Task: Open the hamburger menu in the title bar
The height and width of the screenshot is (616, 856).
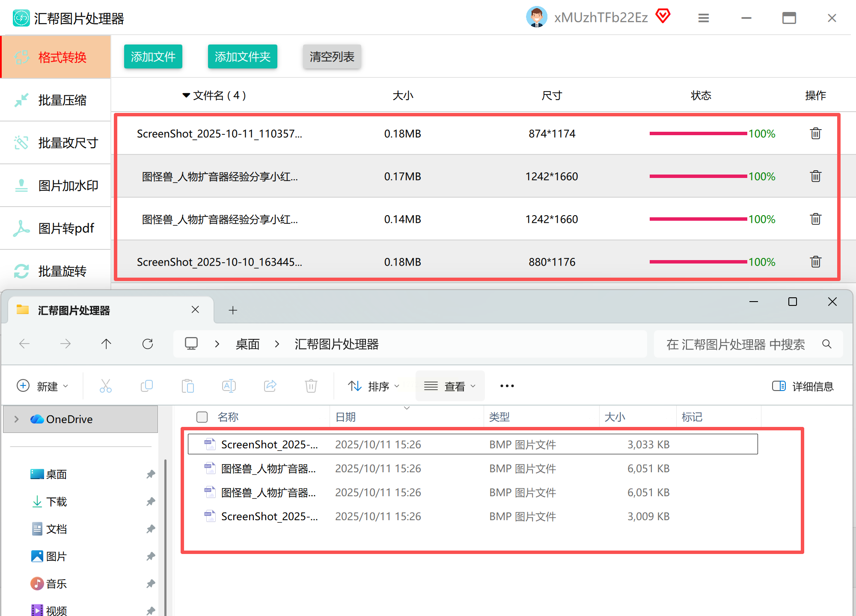Action: (x=703, y=18)
